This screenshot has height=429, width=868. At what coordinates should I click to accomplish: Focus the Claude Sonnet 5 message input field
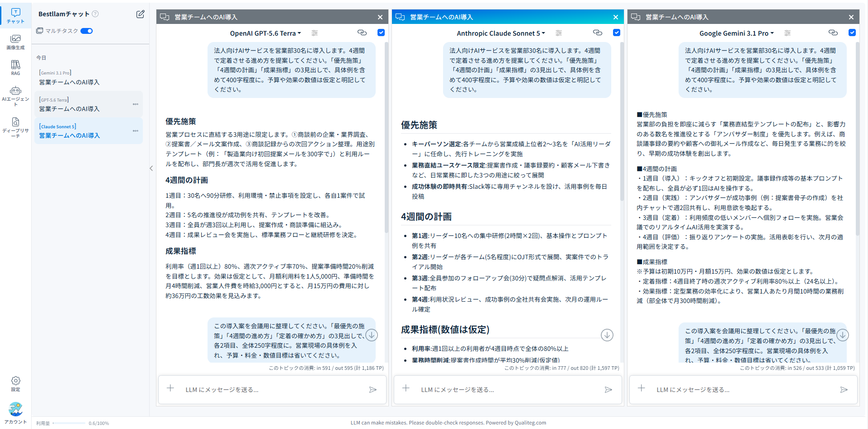point(508,390)
